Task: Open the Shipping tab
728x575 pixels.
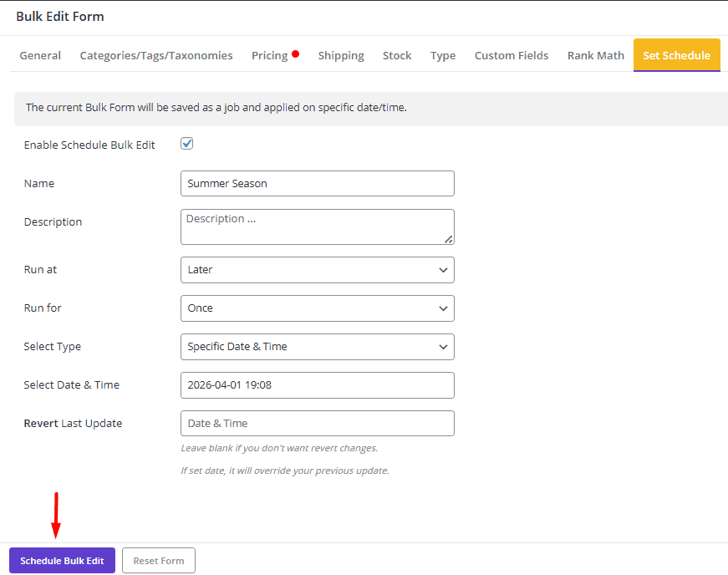Action: pos(341,55)
